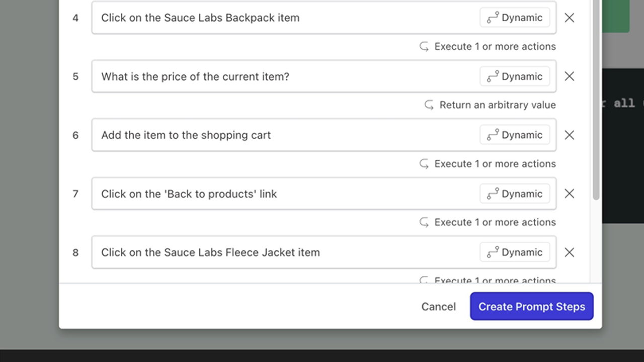644x362 pixels.
Task: Toggle Dynamic on the add-to-cart step
Action: 515,135
